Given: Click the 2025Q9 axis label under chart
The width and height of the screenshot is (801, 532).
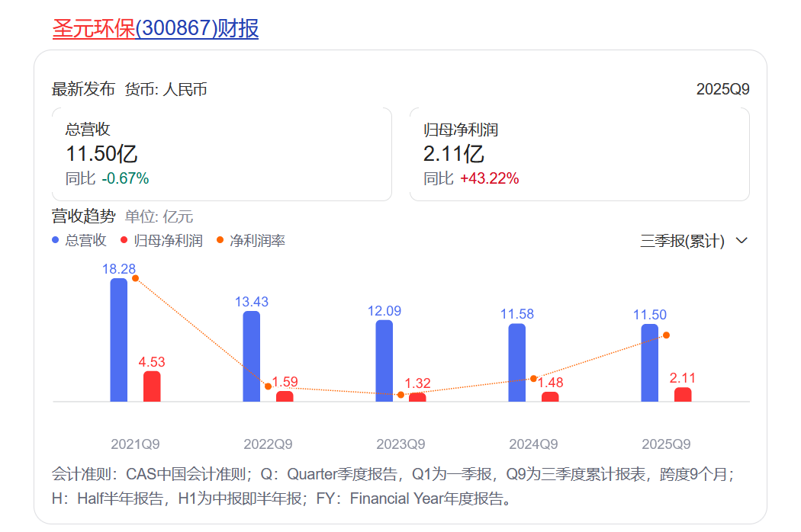Looking at the screenshot, I should click(666, 444).
